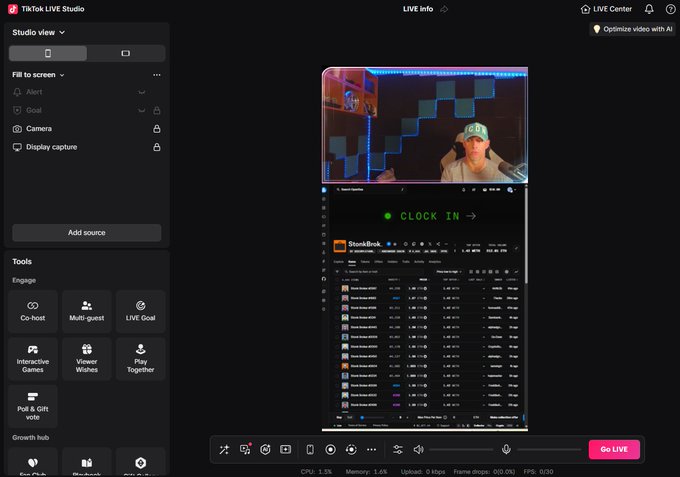Click the replay capture target icon

pos(351,450)
